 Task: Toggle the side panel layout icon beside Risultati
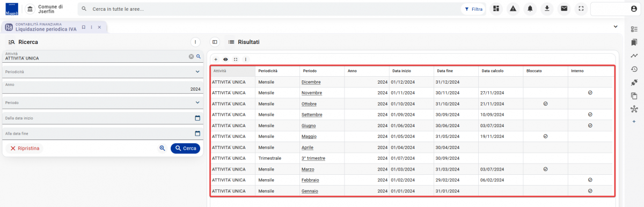(x=215, y=41)
